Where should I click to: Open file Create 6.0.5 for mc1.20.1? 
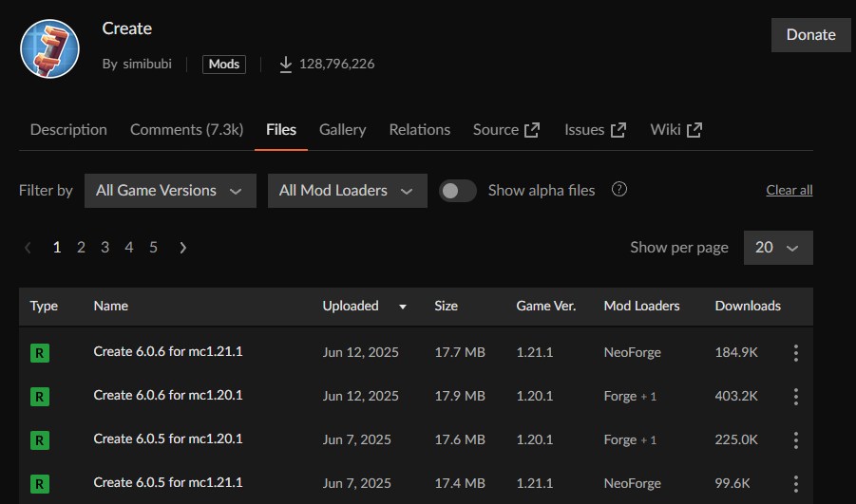tap(168, 439)
